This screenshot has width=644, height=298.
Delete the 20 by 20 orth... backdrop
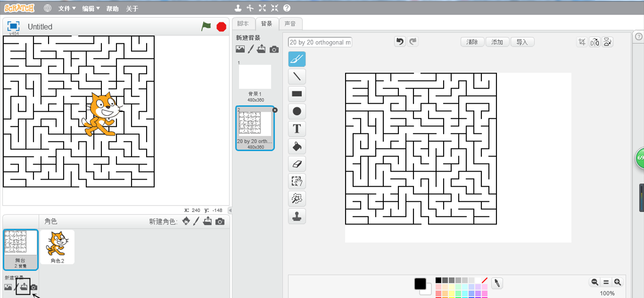(x=275, y=110)
